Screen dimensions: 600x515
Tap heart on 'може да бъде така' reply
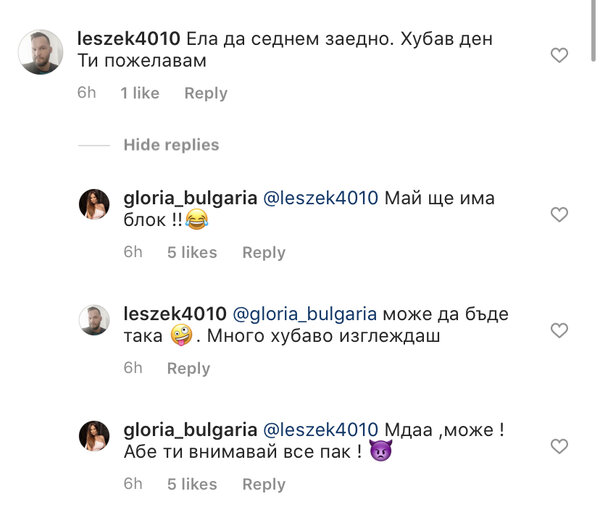(x=559, y=331)
